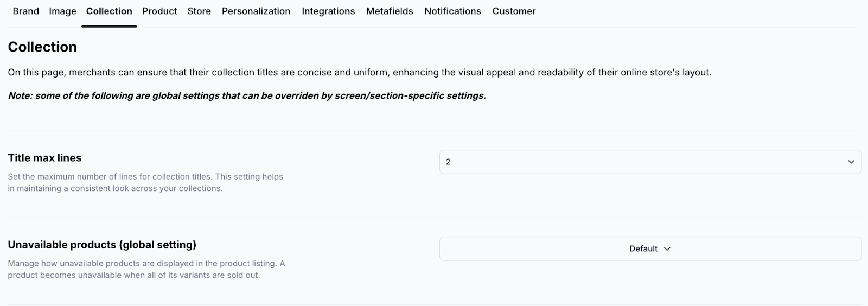Switch to the Image tab
This screenshot has width=868, height=306.
pos(62,11)
